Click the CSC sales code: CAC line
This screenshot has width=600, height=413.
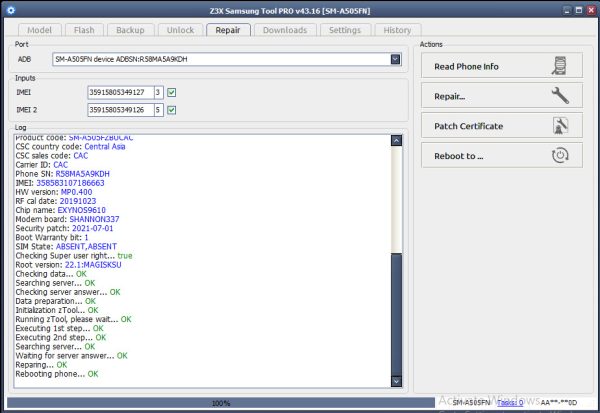pyautogui.click(x=52, y=156)
